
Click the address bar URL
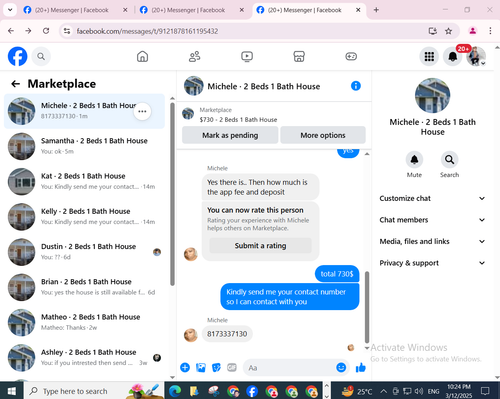(147, 31)
